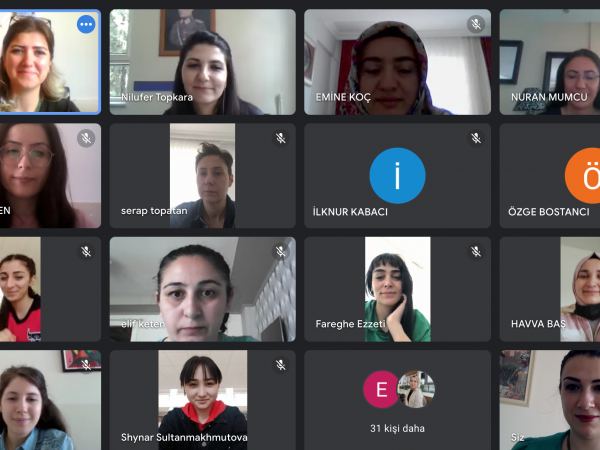Click muted mic icon on Fareghe Ezzeti tile

click(476, 251)
